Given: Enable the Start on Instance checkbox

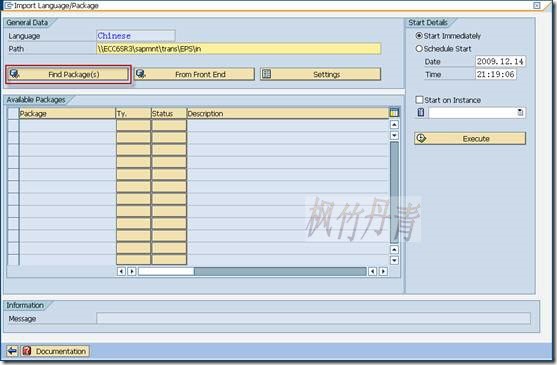Looking at the screenshot, I should [419, 100].
